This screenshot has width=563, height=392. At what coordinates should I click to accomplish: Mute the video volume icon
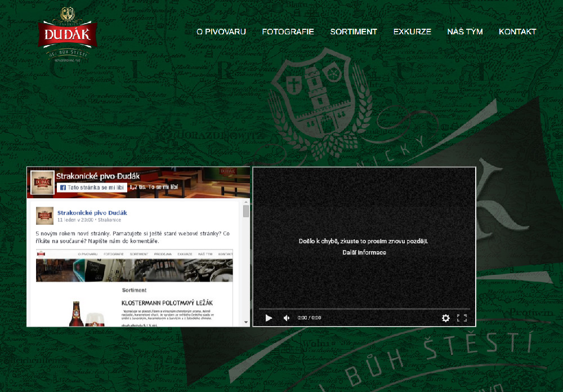tap(287, 318)
